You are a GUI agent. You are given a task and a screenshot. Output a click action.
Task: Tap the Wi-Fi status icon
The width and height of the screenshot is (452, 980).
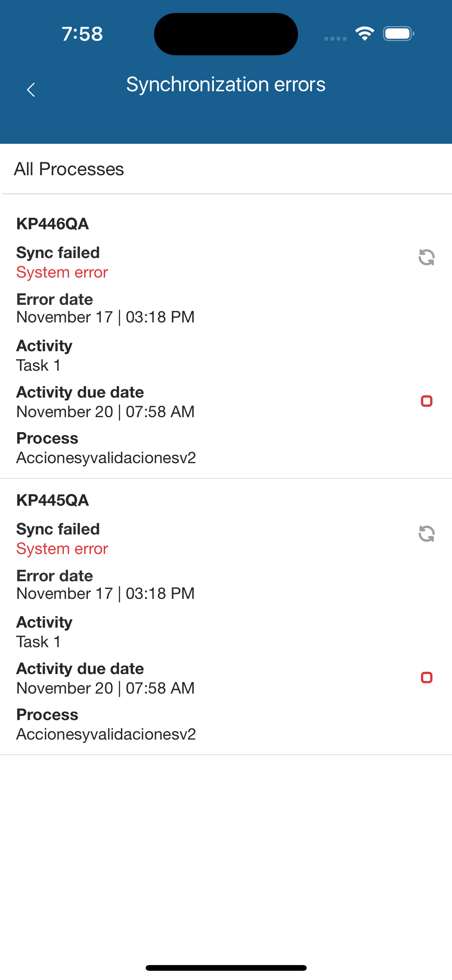point(365,34)
